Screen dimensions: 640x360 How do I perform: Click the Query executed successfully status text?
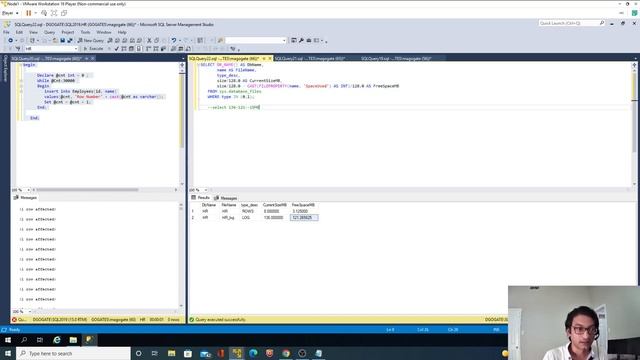(x=220, y=320)
